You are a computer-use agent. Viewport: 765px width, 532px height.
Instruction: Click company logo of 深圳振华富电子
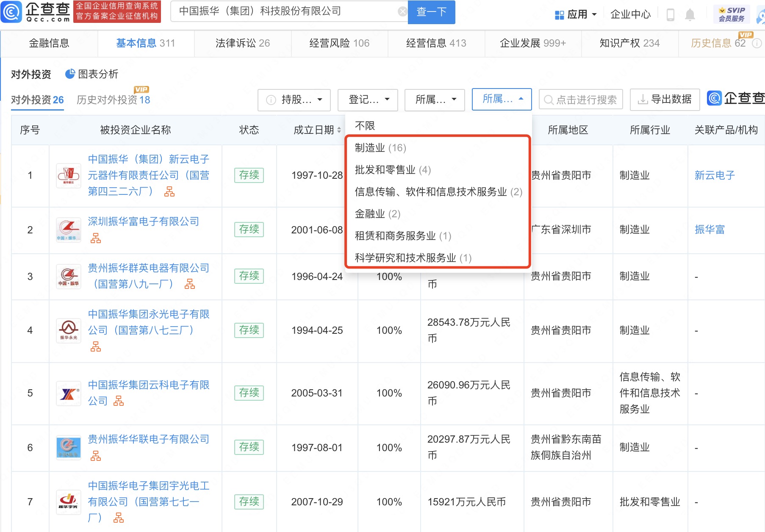69,230
